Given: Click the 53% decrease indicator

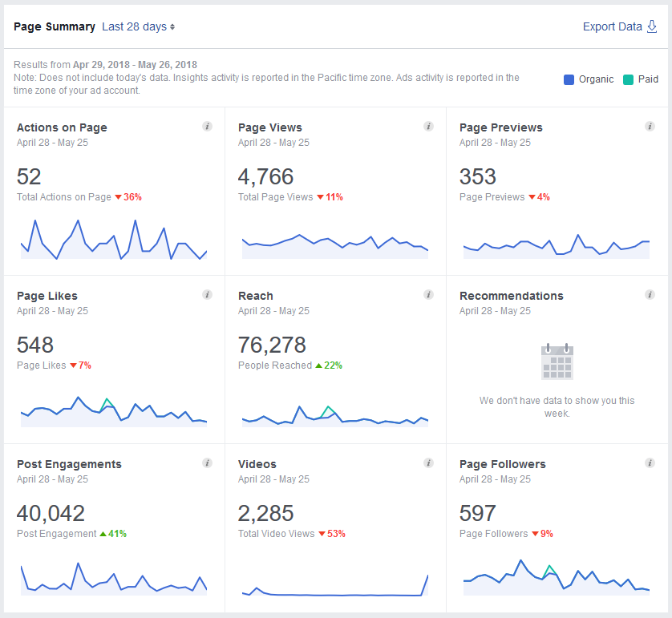Looking at the screenshot, I should click(x=332, y=534).
